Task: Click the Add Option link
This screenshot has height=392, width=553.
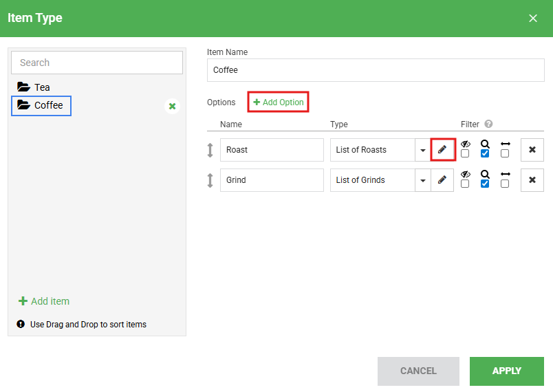Action: [278, 102]
